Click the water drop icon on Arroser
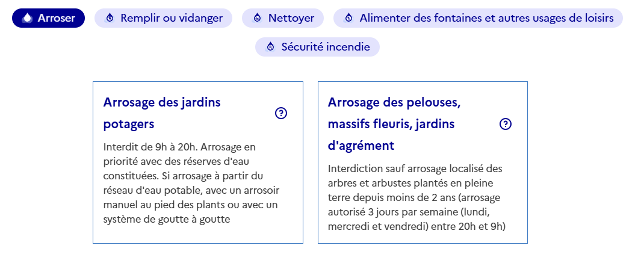Viewport: 644px width, 263px height. [27, 18]
